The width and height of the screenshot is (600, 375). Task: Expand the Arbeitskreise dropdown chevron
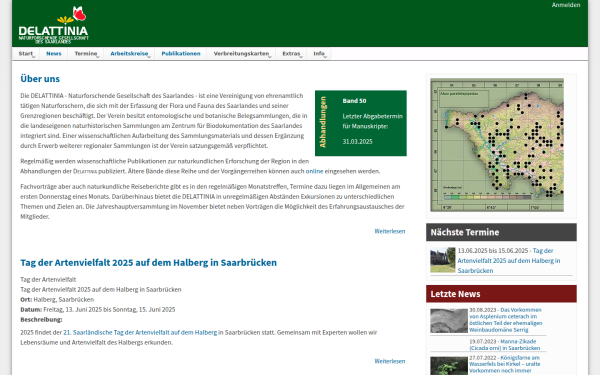[x=149, y=56]
